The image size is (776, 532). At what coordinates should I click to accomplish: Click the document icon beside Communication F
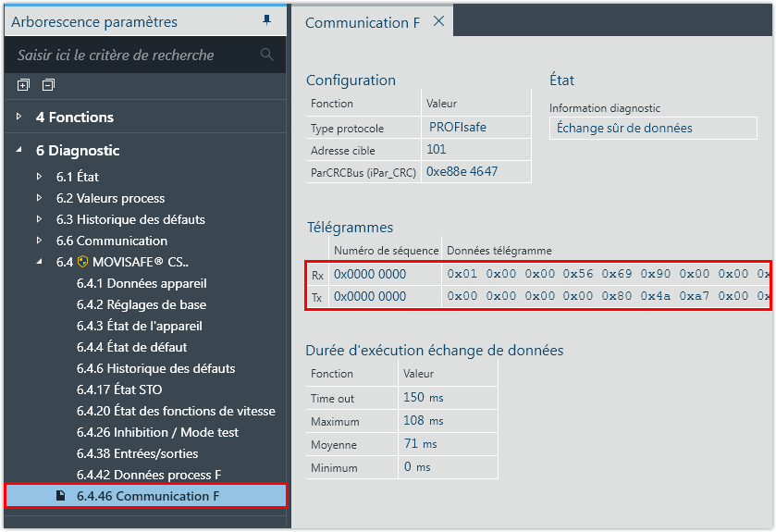coord(61,496)
